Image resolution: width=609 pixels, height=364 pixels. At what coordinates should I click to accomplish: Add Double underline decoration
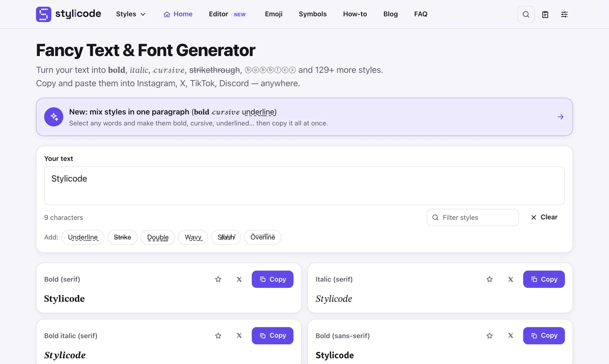pyautogui.click(x=158, y=237)
